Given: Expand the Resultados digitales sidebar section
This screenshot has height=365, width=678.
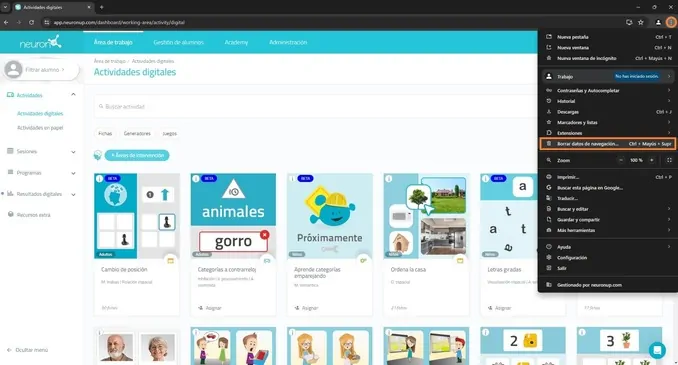Looking at the screenshot, I should (73, 195).
